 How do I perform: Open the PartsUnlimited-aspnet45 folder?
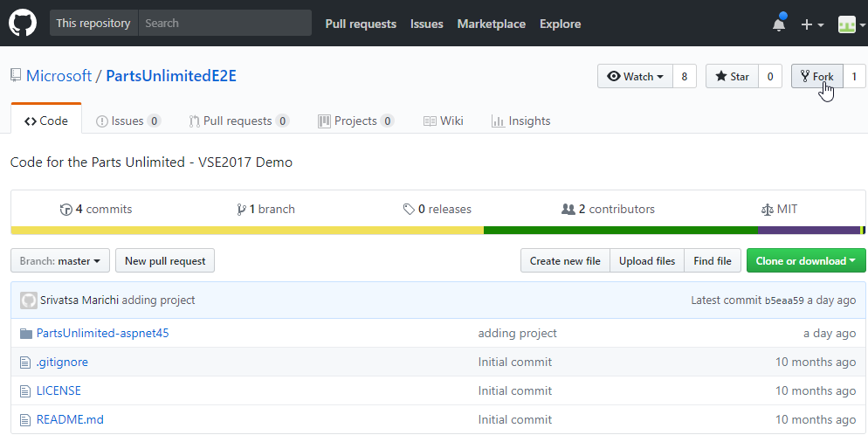coord(102,334)
